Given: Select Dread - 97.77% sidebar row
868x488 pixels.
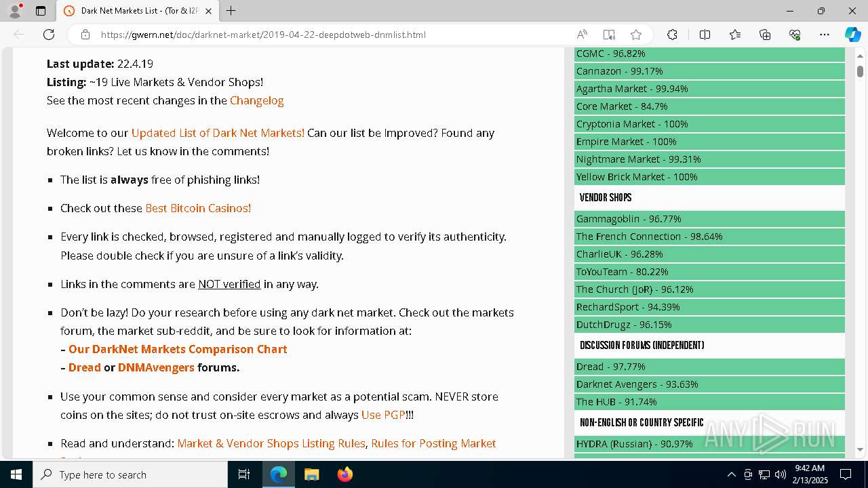Looking at the screenshot, I should point(709,367).
